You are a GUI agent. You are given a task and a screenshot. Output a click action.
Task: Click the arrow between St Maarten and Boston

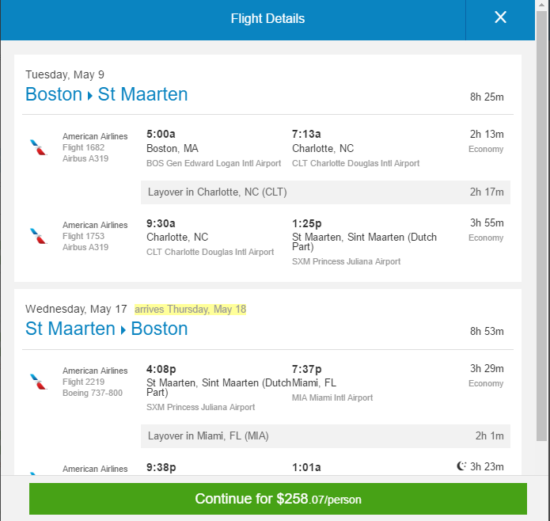point(123,330)
